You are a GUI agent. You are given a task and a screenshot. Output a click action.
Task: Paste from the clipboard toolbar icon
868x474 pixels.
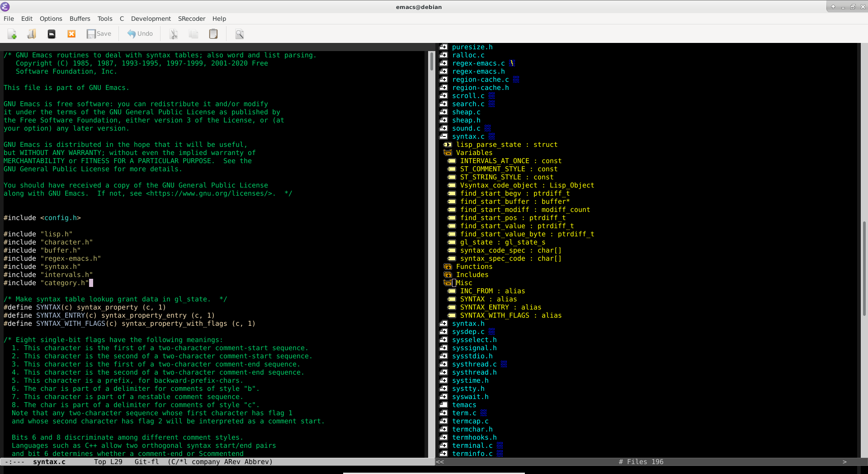tap(213, 34)
